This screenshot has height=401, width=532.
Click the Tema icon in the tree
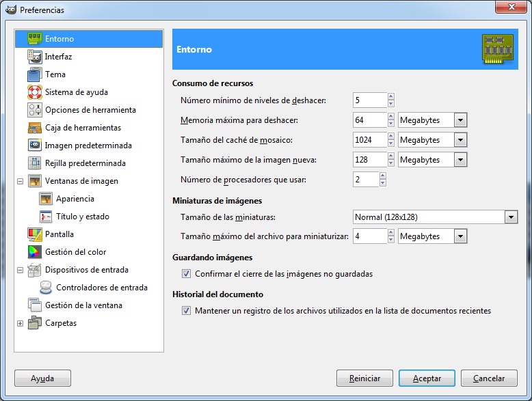(35, 74)
